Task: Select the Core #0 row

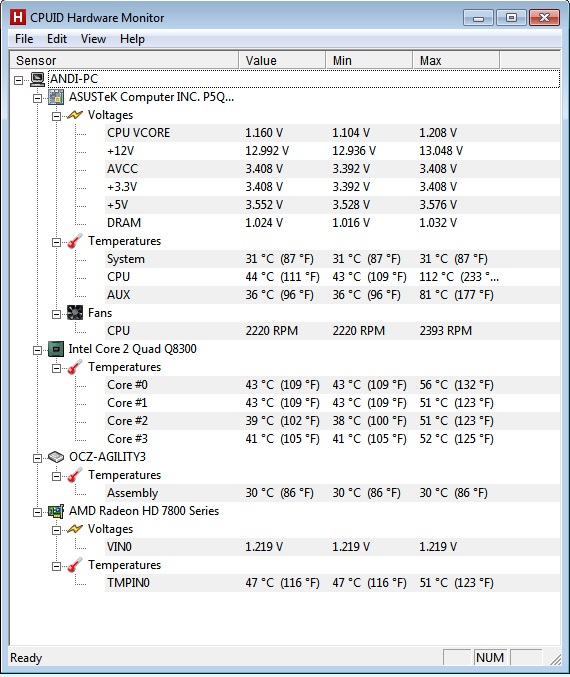Action: 332,385
